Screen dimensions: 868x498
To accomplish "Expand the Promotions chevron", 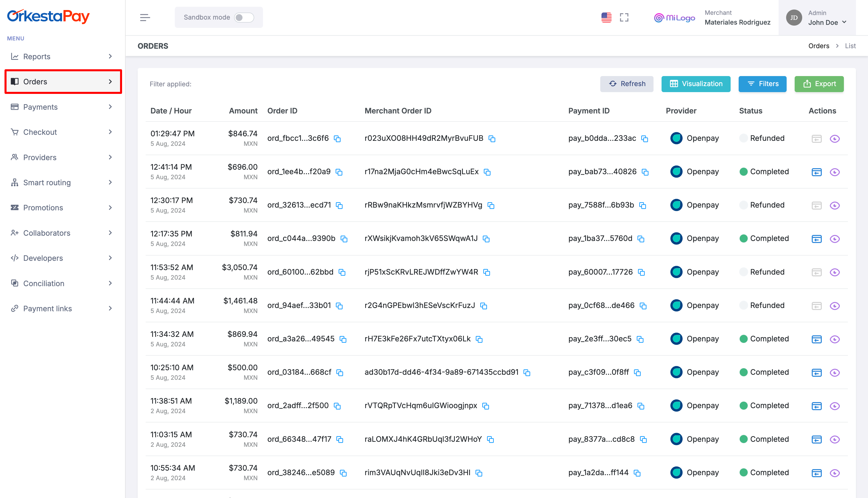I will [x=110, y=208].
